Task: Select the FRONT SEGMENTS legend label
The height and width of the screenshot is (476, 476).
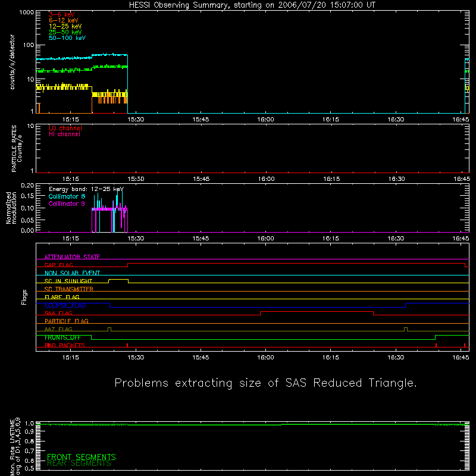Action: (82, 457)
